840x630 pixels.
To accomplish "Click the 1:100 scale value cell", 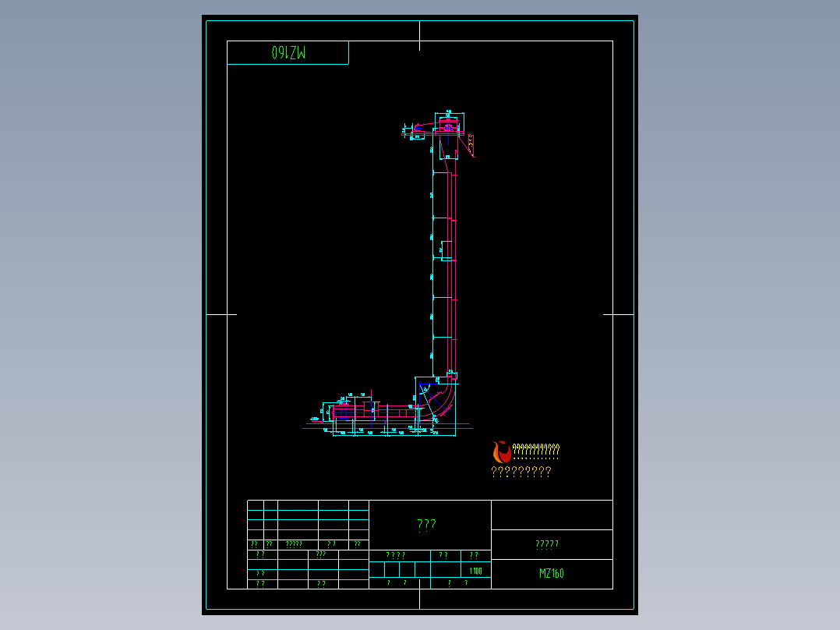I will pos(475,571).
